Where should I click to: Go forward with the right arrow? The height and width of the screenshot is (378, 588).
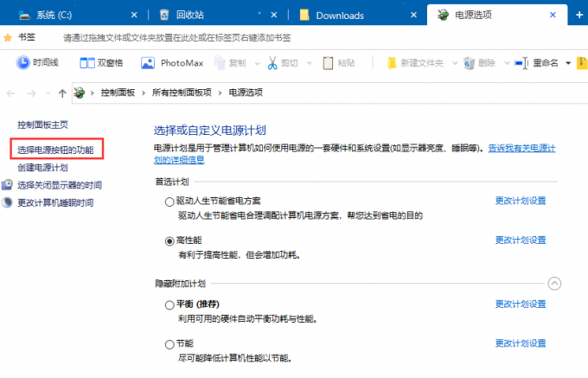click(x=31, y=93)
